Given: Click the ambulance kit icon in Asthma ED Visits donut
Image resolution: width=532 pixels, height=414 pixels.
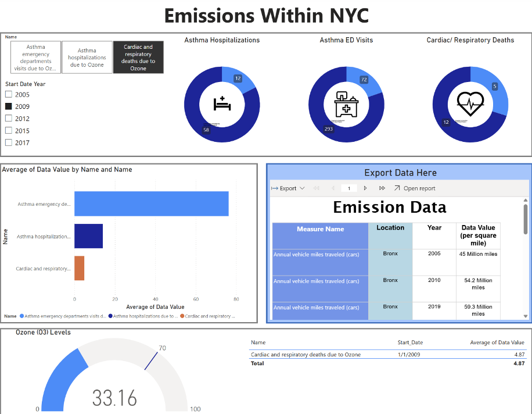Looking at the screenshot, I should pyautogui.click(x=346, y=104).
